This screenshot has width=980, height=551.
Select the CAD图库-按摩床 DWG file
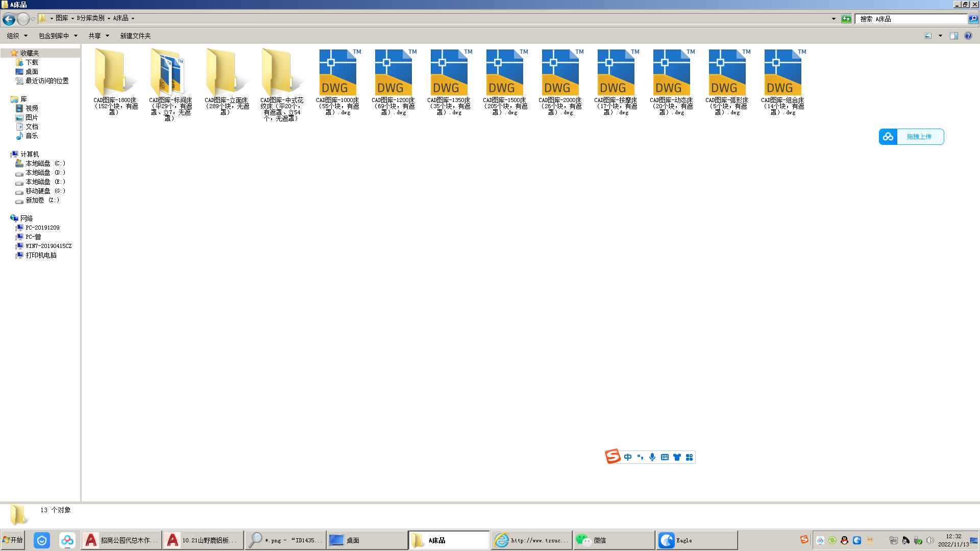616,82
